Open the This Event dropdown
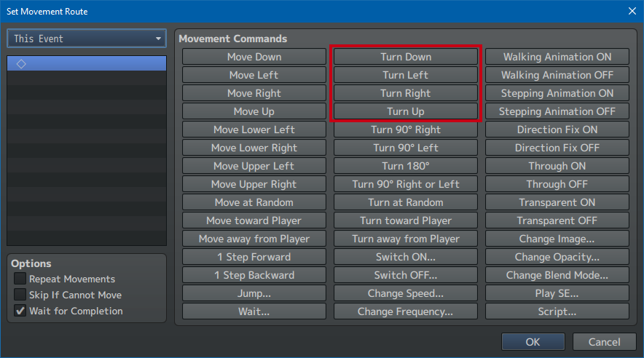Viewport: 644px width, 358px height. point(87,39)
